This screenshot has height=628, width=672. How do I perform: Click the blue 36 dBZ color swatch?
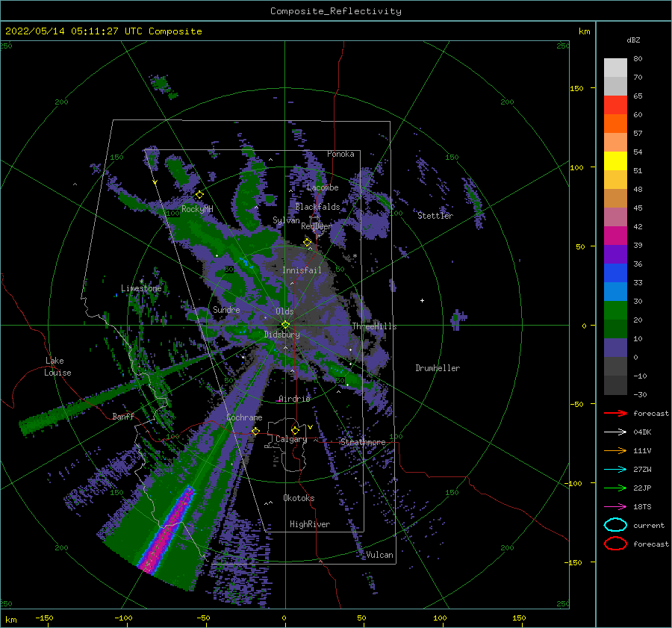[615, 273]
